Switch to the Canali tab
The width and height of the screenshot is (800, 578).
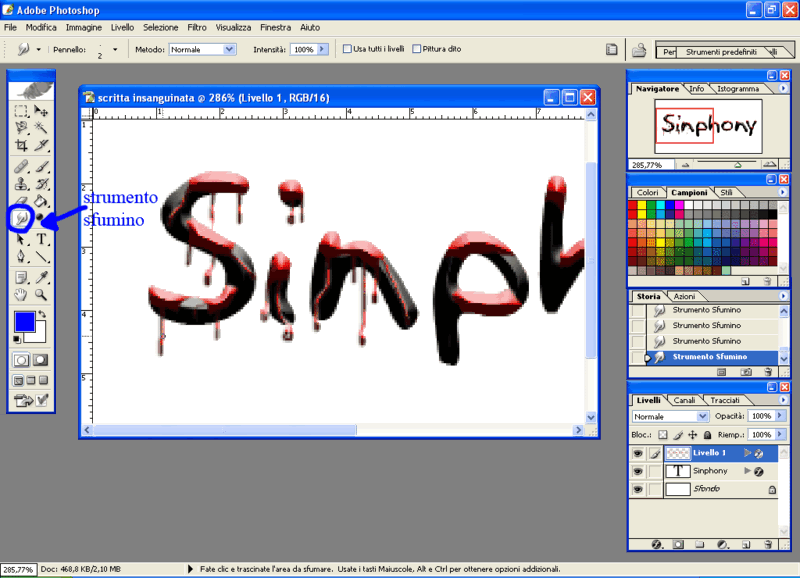click(685, 400)
